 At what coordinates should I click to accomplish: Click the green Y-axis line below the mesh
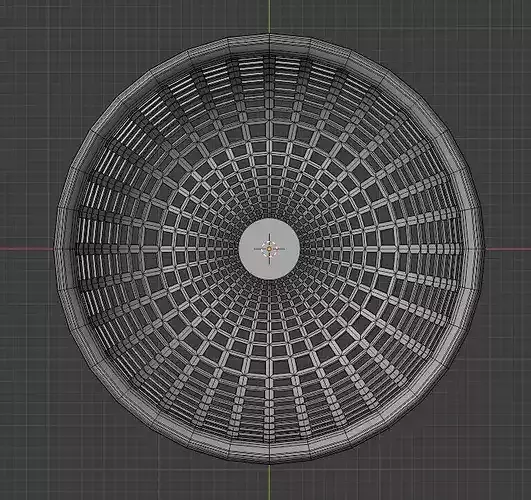click(270, 482)
